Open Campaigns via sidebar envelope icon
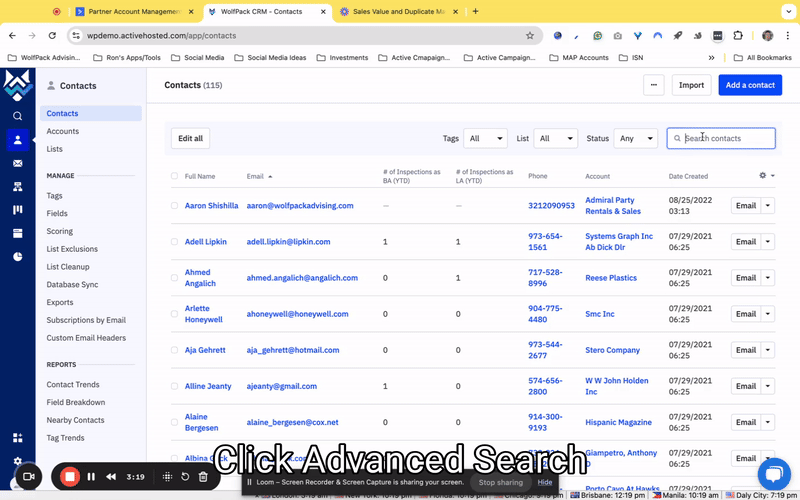800x500 pixels. [x=17, y=163]
